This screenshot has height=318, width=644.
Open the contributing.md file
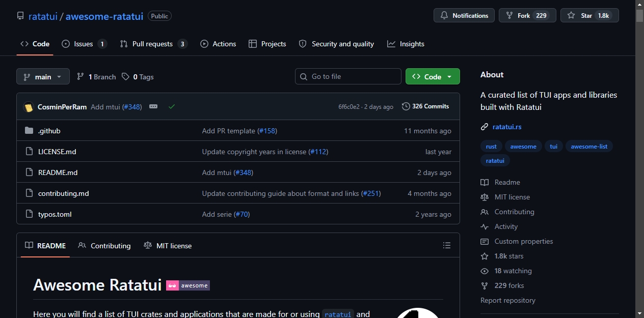(x=64, y=193)
